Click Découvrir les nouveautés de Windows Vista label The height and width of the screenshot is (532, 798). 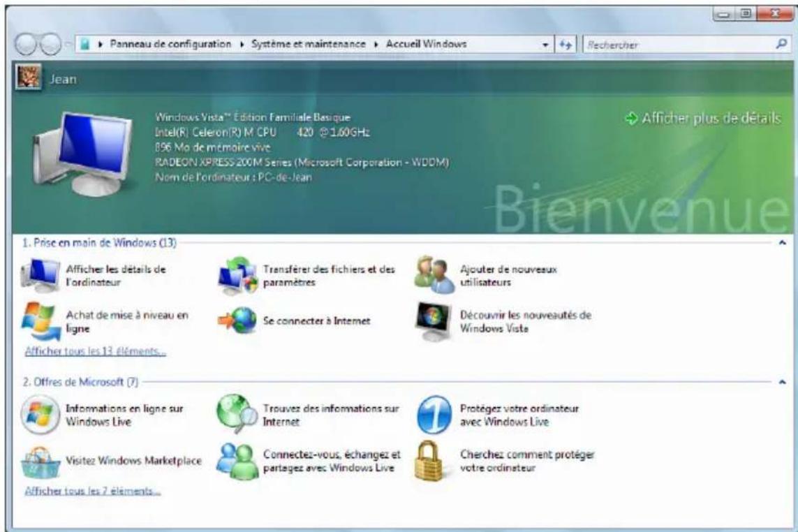click(526, 322)
